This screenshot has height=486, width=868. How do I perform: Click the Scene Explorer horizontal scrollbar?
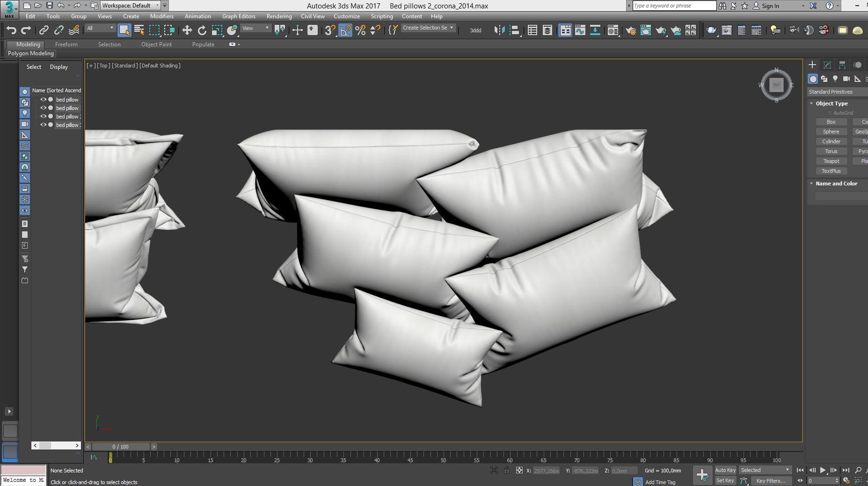[x=56, y=445]
